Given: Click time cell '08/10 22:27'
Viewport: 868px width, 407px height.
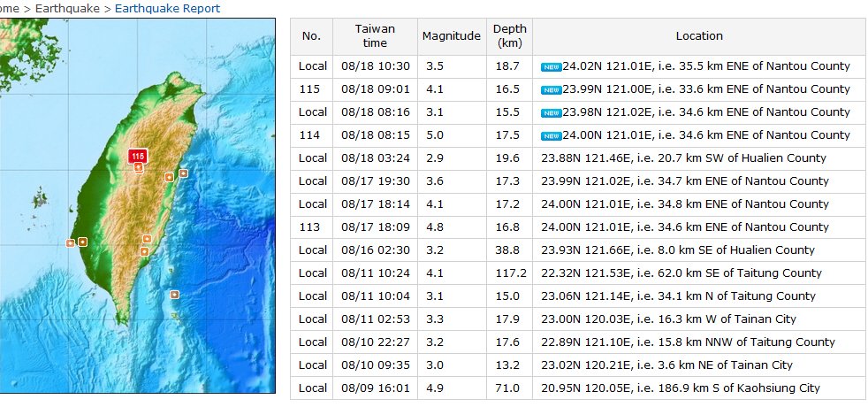Looking at the screenshot, I should pyautogui.click(x=376, y=342).
